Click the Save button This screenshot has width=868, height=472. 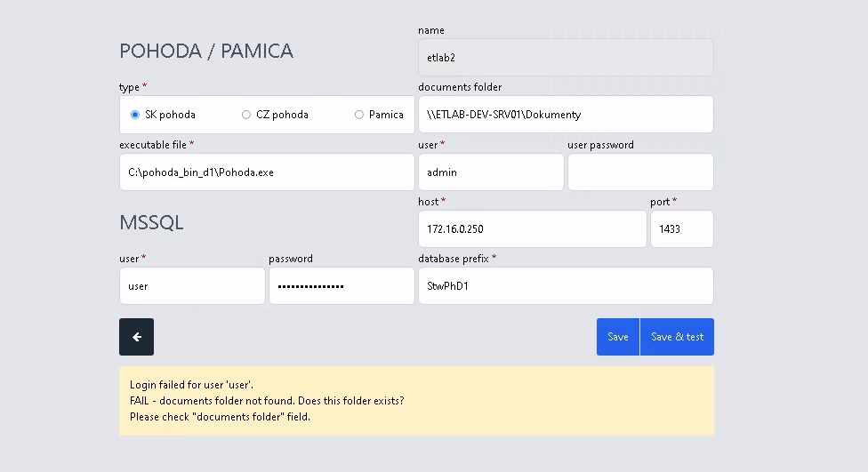618,336
